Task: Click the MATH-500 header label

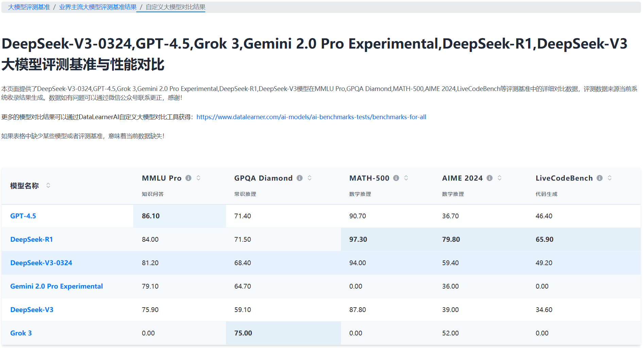Action: pos(369,178)
